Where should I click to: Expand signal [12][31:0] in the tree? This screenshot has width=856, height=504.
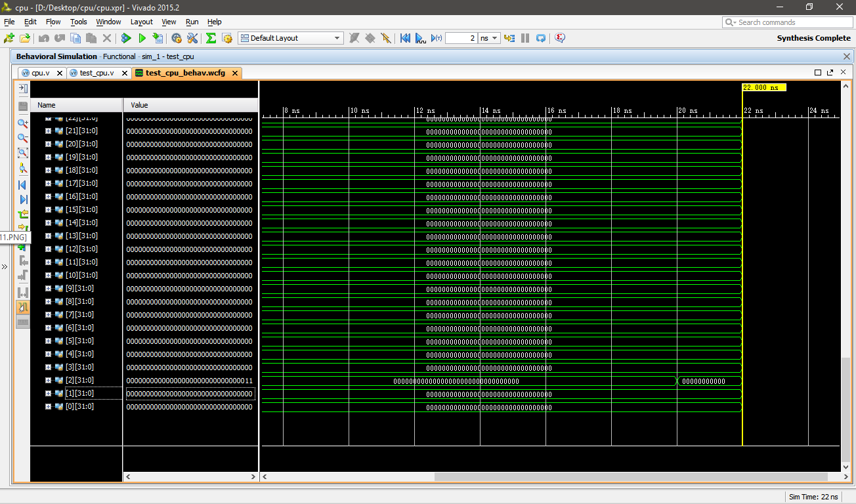click(48, 249)
